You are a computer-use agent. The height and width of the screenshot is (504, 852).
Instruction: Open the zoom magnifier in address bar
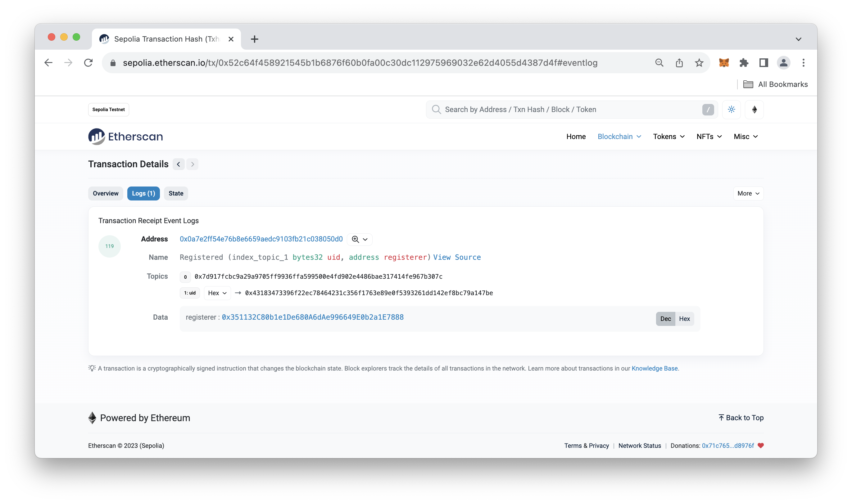659,62
